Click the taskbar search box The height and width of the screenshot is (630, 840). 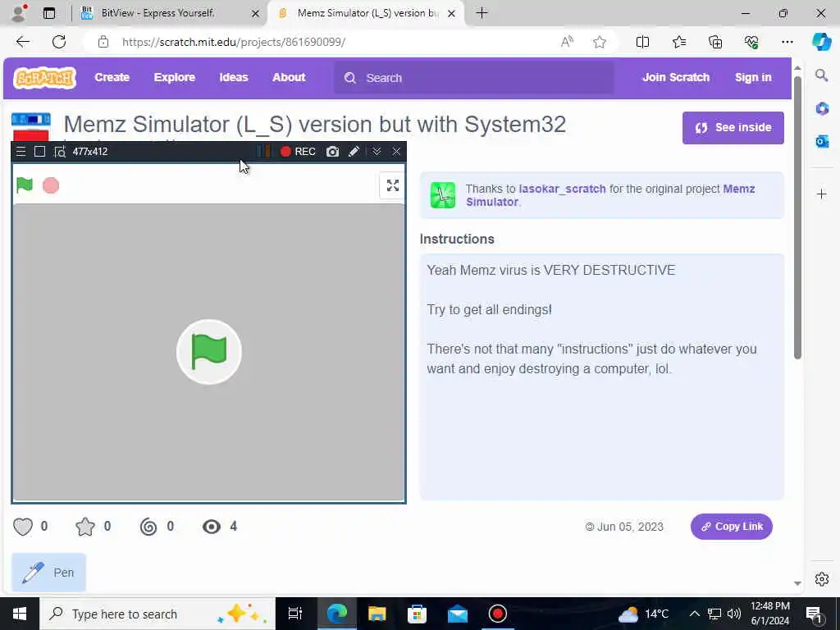point(157,614)
